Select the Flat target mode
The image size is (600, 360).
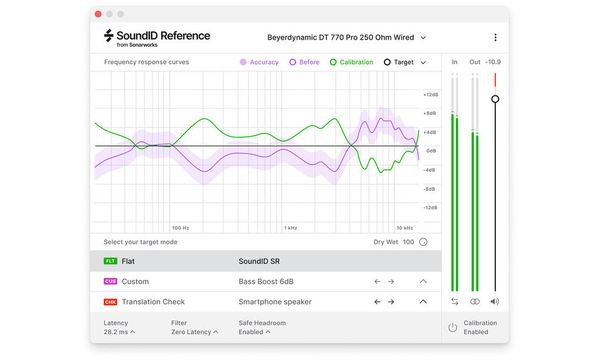[x=266, y=261]
